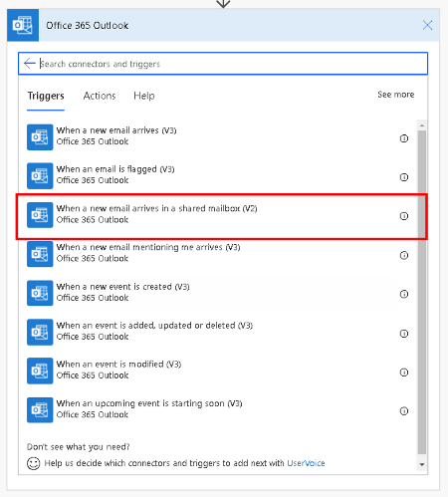Viewport: 448px width, 497px height.
Task: Show info for email mentioning me arrives (V3)
Action: (404, 255)
